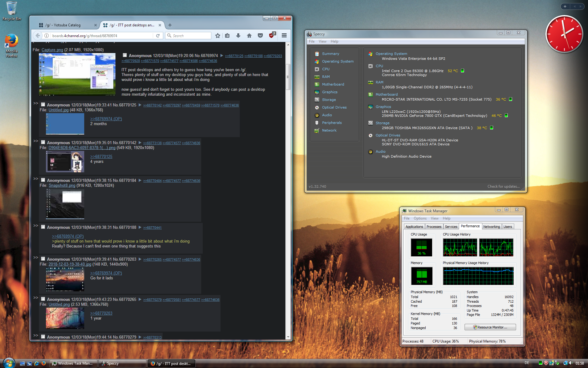Enlarge the OP Capture.png thumbnail
The image size is (588, 368).
click(77, 75)
